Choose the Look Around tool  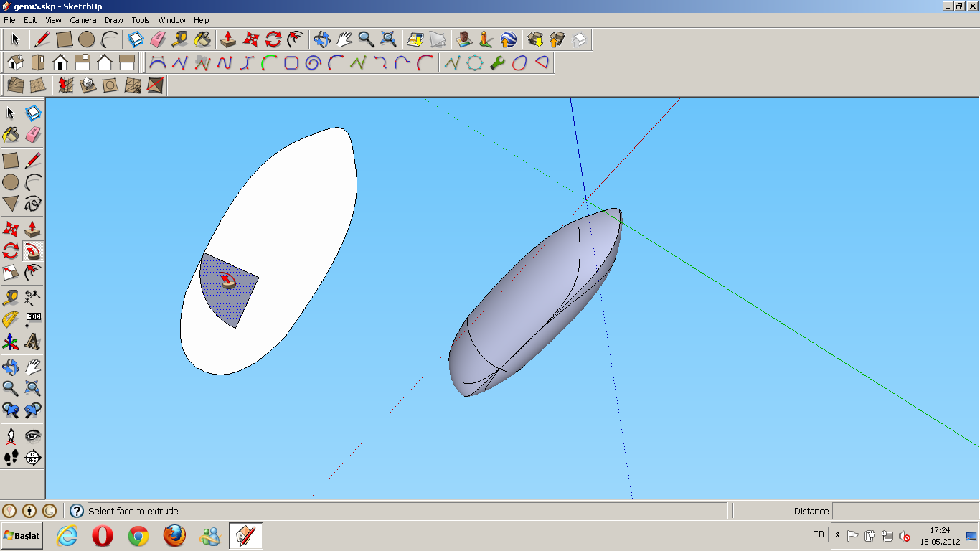32,434
